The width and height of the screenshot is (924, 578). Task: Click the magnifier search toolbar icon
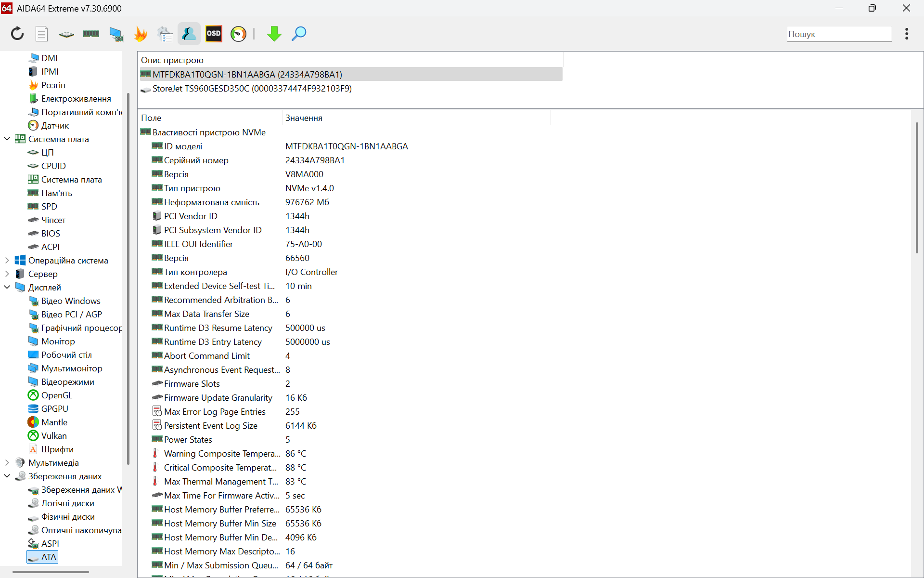[x=299, y=34]
